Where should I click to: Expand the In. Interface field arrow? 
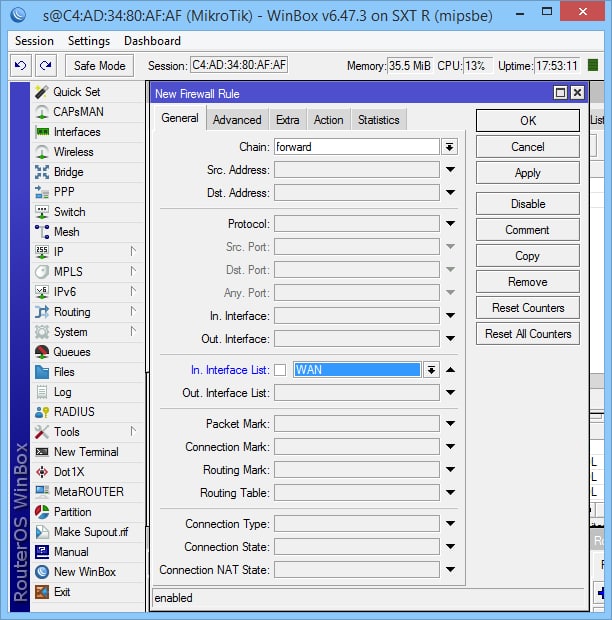point(450,316)
